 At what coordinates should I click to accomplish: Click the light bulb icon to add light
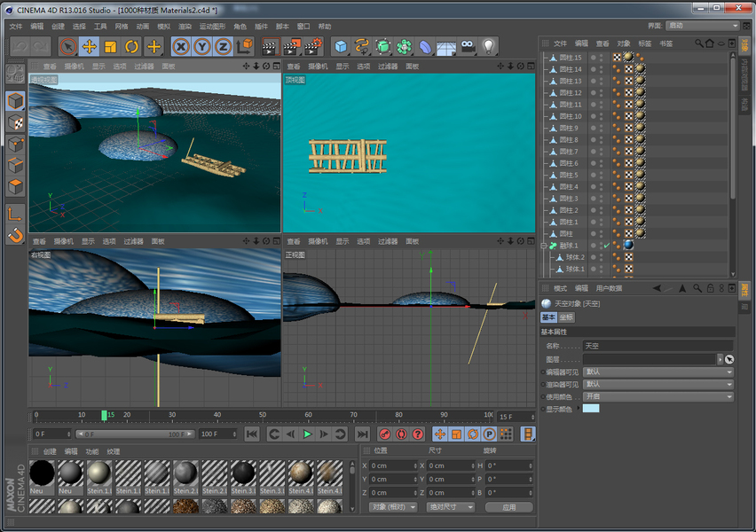489,46
